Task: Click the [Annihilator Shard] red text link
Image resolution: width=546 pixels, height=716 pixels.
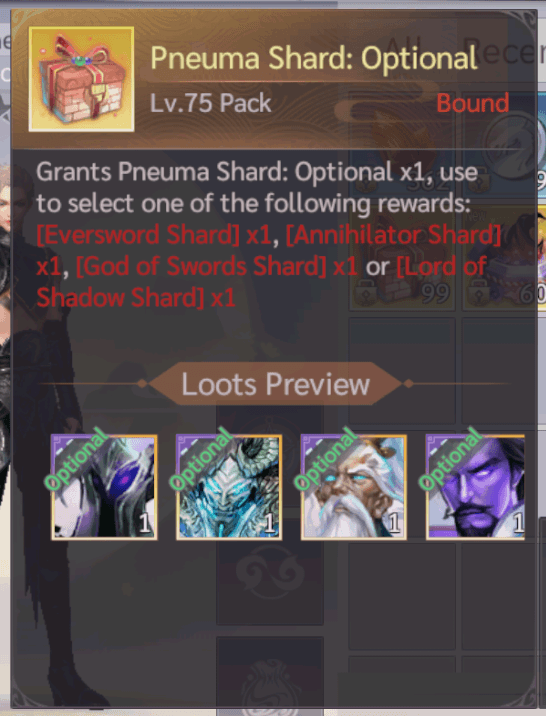Action: [394, 235]
